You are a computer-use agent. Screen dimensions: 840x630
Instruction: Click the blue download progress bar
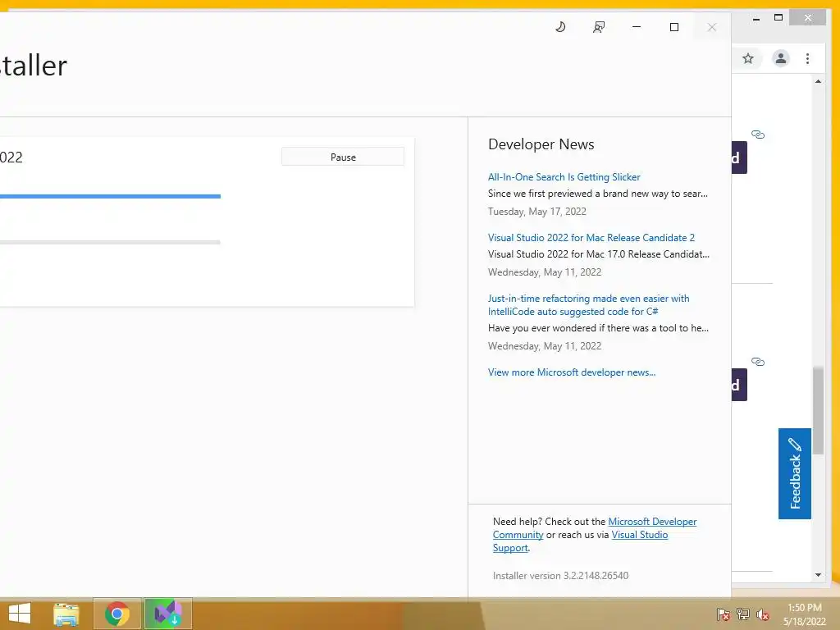click(110, 196)
